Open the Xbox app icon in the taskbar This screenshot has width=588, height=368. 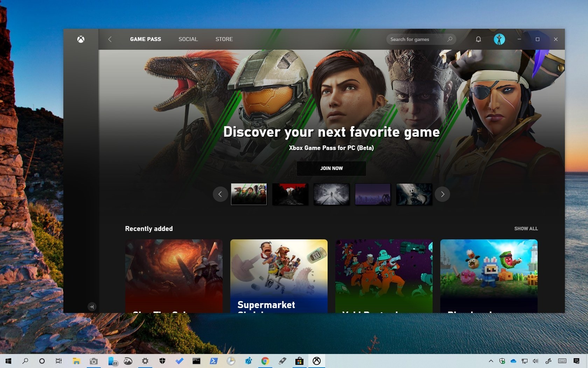316,361
